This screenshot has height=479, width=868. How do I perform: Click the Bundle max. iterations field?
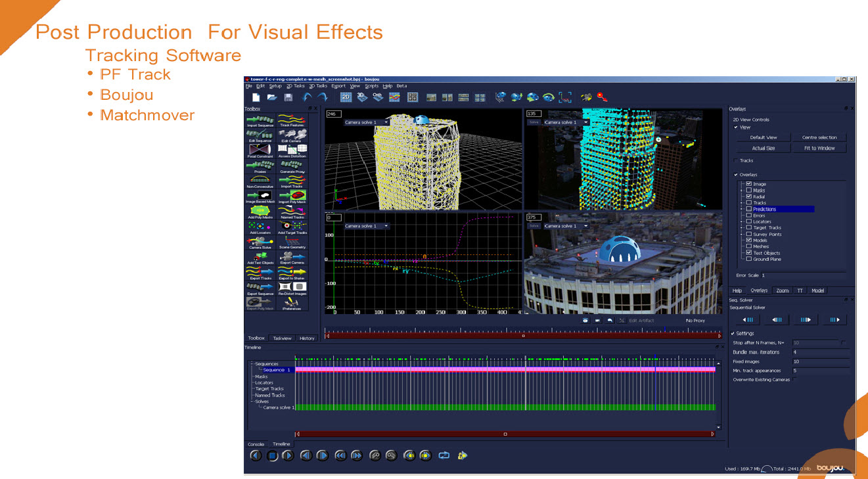click(x=821, y=352)
